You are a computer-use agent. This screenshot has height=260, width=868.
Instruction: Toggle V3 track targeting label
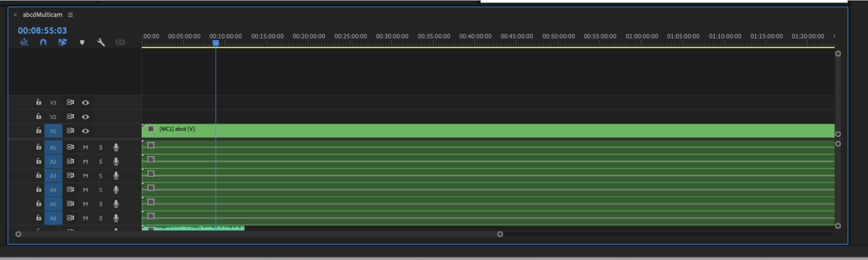[x=53, y=103]
